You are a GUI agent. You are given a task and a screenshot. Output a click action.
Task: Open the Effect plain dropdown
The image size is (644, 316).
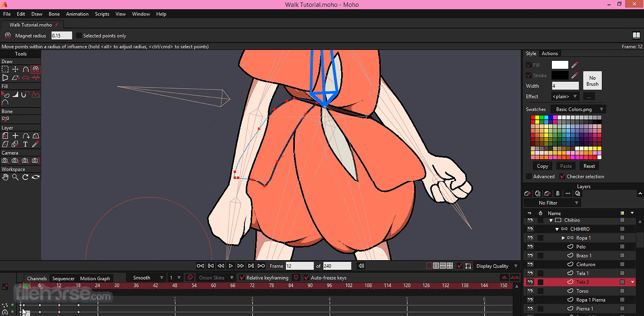565,97
